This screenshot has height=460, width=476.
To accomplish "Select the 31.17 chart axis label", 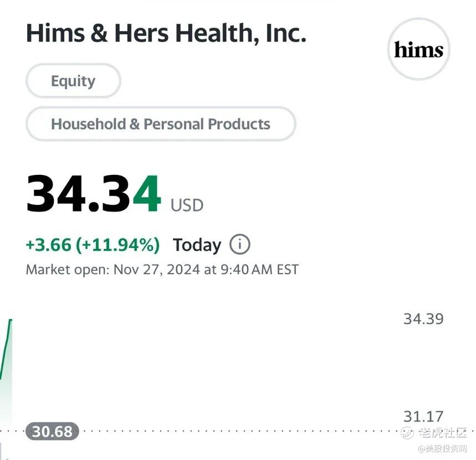I will (x=423, y=416).
